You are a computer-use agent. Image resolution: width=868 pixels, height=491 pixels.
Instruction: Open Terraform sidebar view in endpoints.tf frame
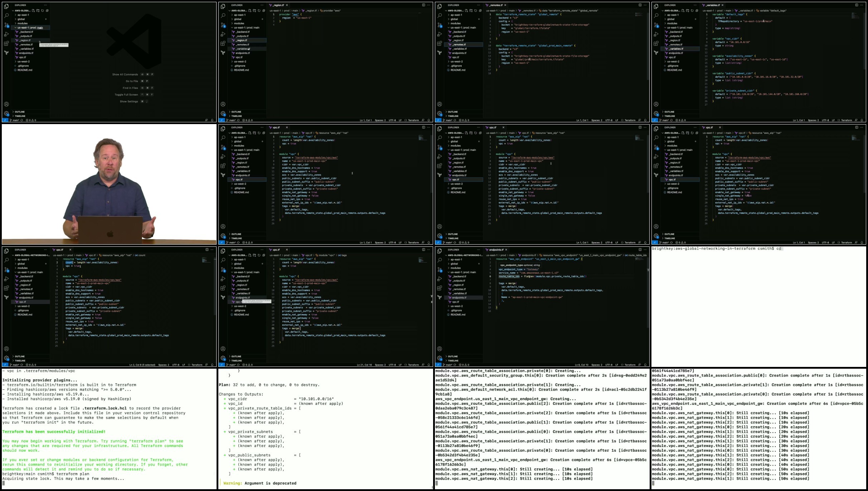440,297
